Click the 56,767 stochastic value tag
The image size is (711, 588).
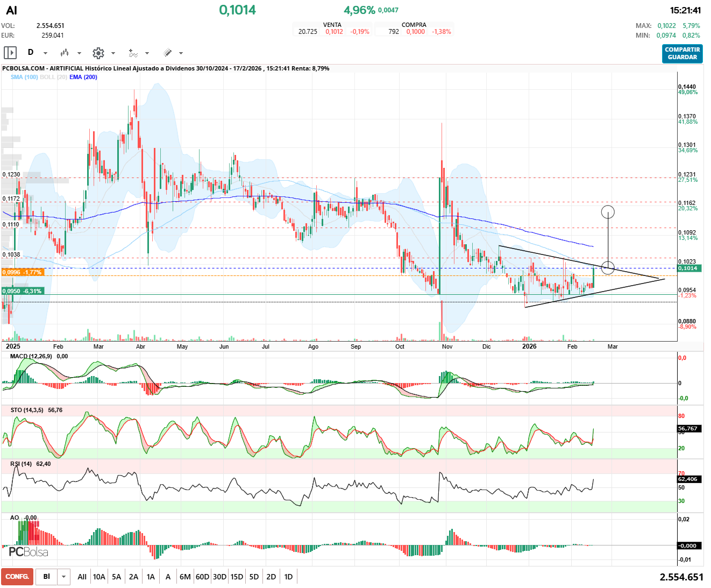point(688,429)
